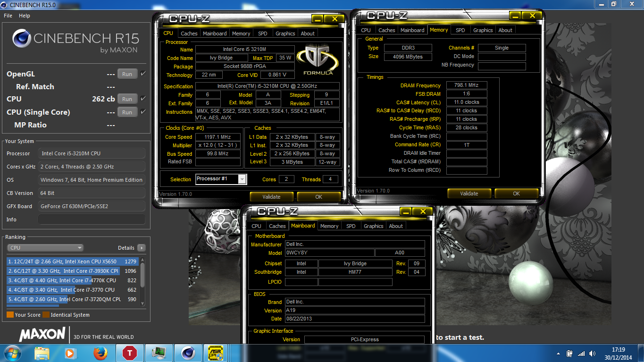Open the red ThrottleStop taskbar icon
Image resolution: width=644 pixels, height=362 pixels.
[129, 353]
